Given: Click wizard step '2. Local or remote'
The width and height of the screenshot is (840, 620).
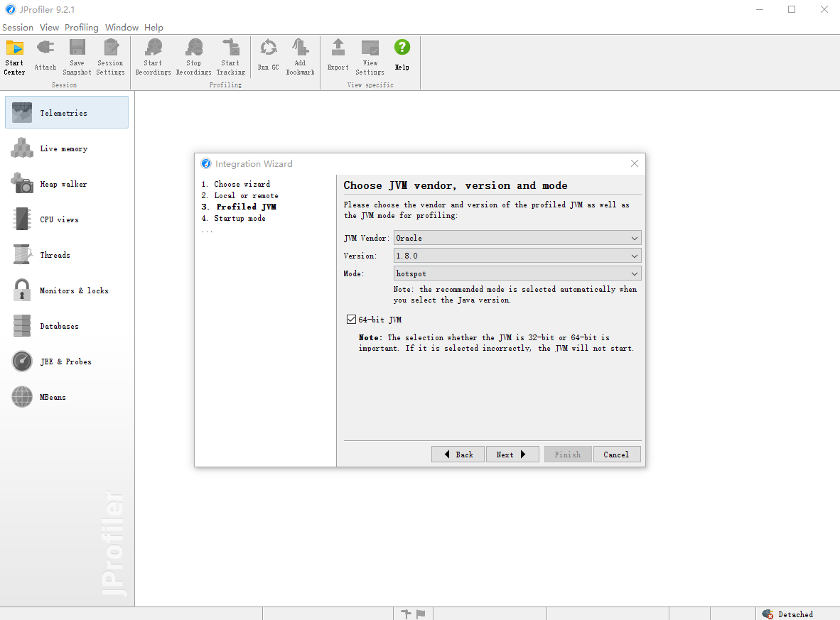Looking at the screenshot, I should coord(240,195).
